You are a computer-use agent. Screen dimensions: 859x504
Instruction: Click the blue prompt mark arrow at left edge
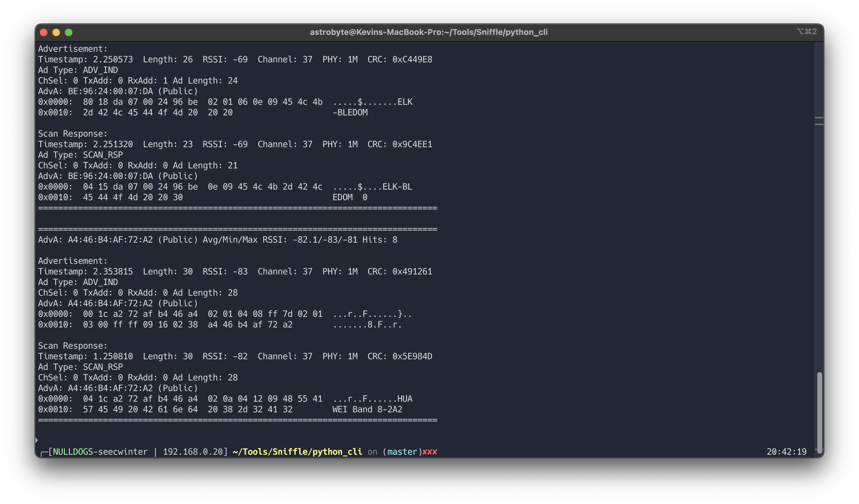point(36,440)
